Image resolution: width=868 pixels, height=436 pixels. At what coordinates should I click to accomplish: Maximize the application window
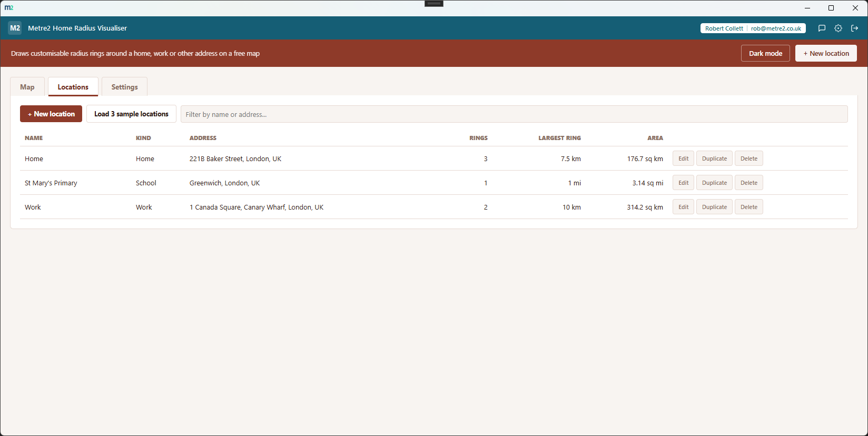point(831,8)
